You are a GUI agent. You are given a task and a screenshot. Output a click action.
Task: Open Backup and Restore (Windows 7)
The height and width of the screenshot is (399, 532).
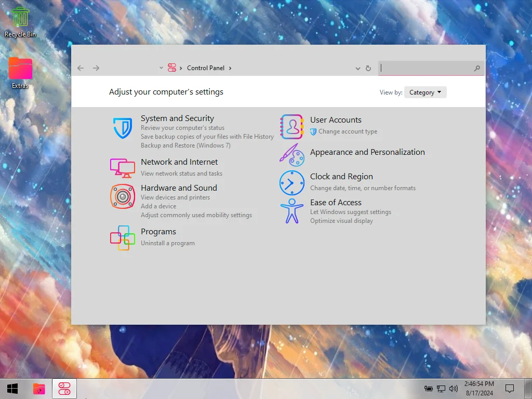185,145
